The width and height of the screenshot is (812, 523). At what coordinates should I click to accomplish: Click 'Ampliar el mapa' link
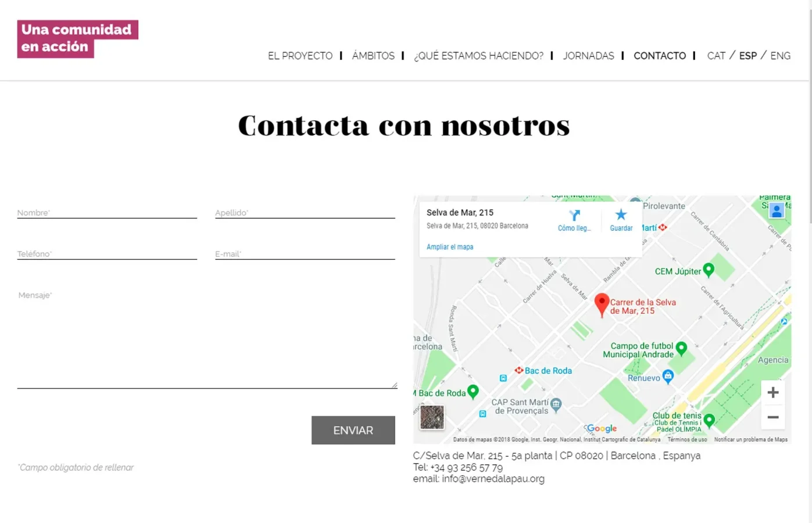[x=450, y=247]
